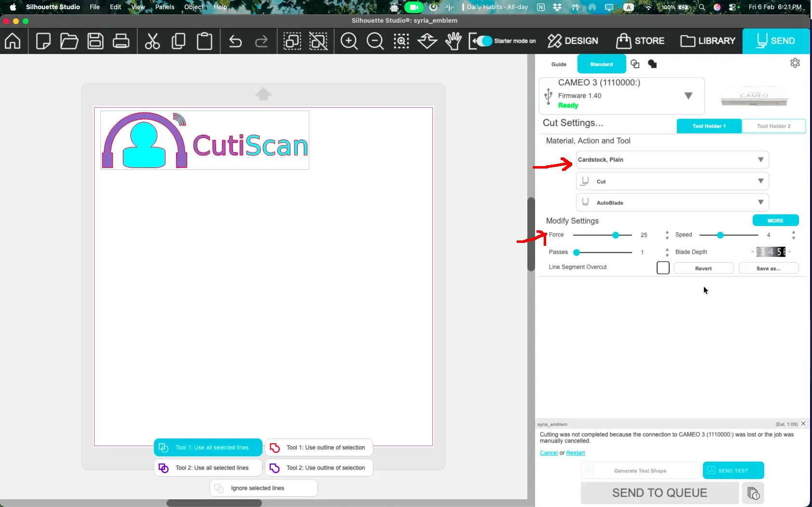Click the Force slider handle
The width and height of the screenshot is (812, 507).
pyautogui.click(x=616, y=235)
